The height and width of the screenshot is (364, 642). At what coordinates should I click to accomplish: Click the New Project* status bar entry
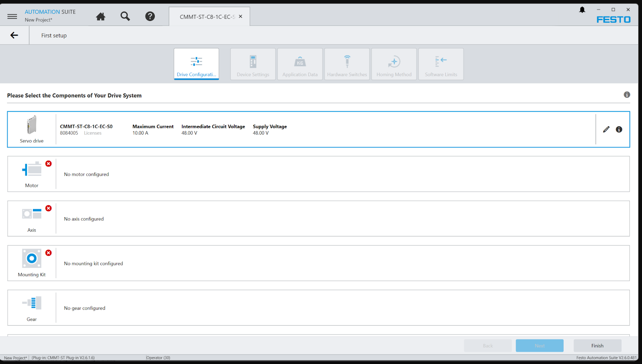pyautogui.click(x=16, y=358)
